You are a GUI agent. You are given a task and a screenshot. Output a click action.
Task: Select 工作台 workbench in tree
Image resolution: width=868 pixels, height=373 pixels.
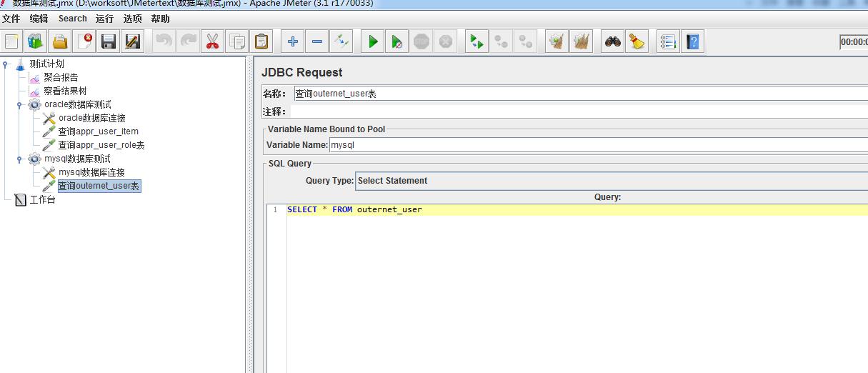[x=42, y=199]
